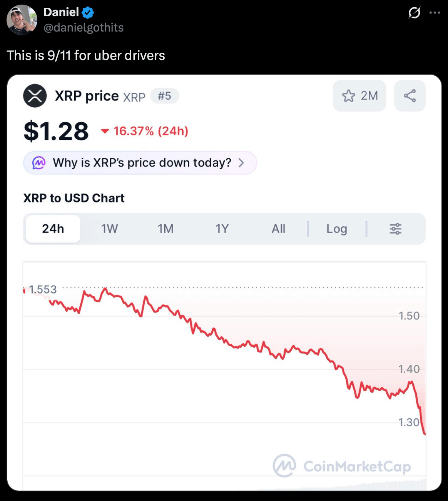The image size is (448, 501).
Task: Click the CoinMarketCap watermark logo
Action: pyautogui.click(x=342, y=466)
